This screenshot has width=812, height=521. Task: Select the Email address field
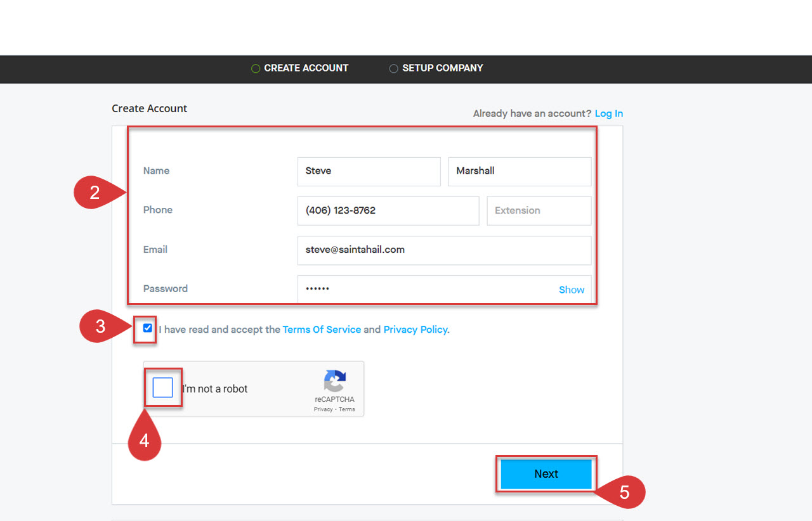pos(444,250)
